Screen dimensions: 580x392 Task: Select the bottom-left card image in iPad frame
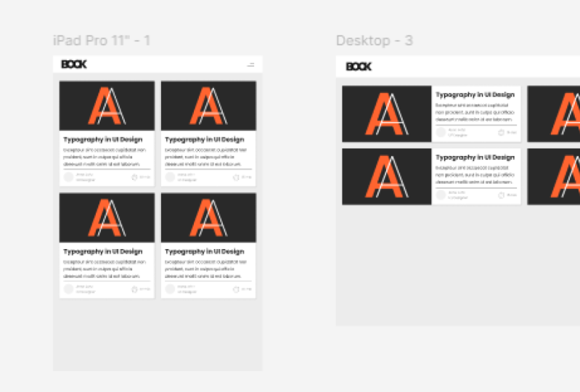pyautogui.click(x=107, y=218)
